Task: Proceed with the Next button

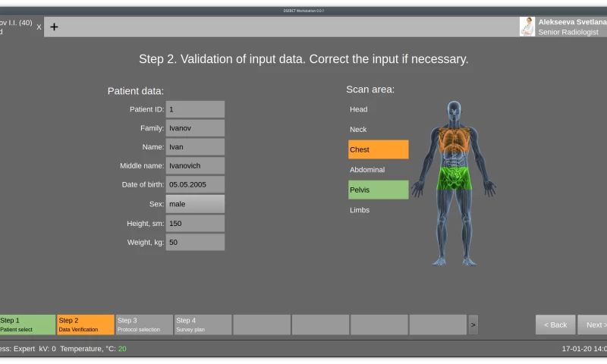Action: click(593, 325)
